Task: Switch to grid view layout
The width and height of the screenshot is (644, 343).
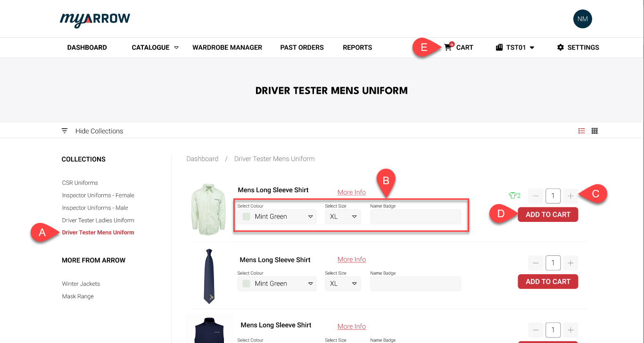Action: point(594,131)
